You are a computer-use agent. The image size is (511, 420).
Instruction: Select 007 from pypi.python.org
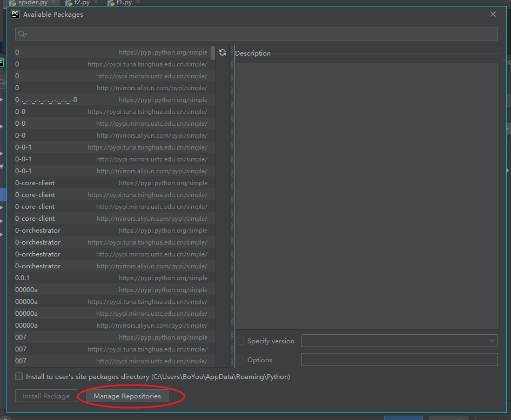[115, 337]
